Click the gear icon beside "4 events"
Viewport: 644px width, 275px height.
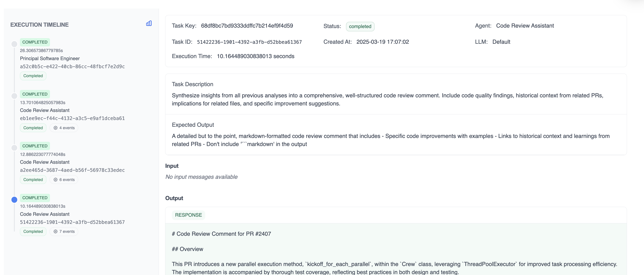click(56, 128)
